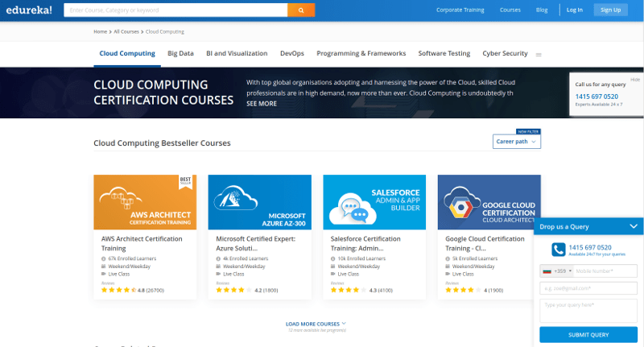Click Courses in the top navigation
Viewport: 644px width, 347px height.
(x=510, y=10)
